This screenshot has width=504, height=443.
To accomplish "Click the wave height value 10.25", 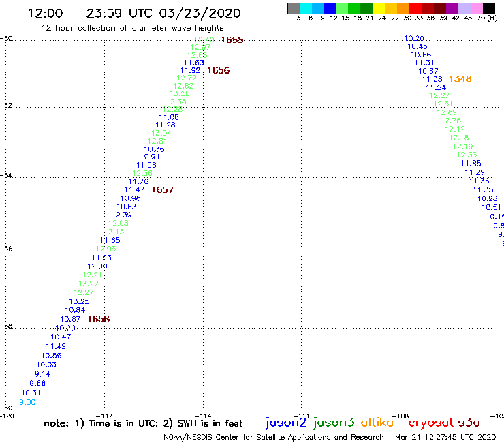I will coord(79,301).
